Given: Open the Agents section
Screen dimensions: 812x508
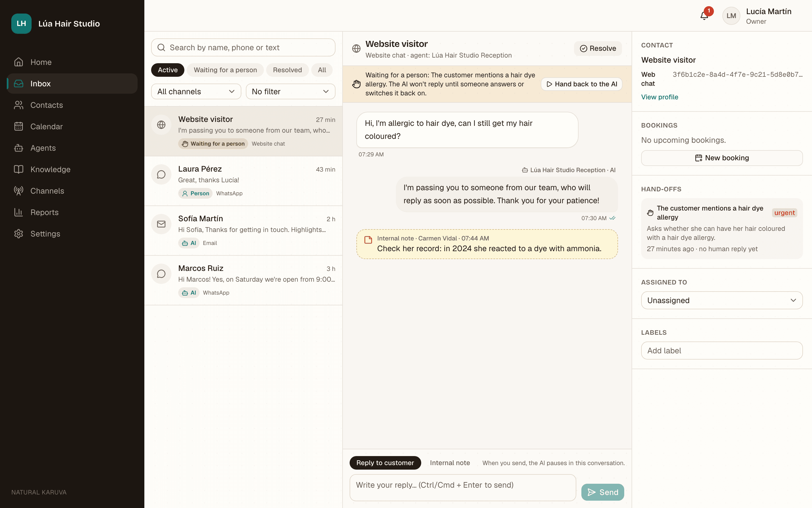Looking at the screenshot, I should tap(72, 148).
